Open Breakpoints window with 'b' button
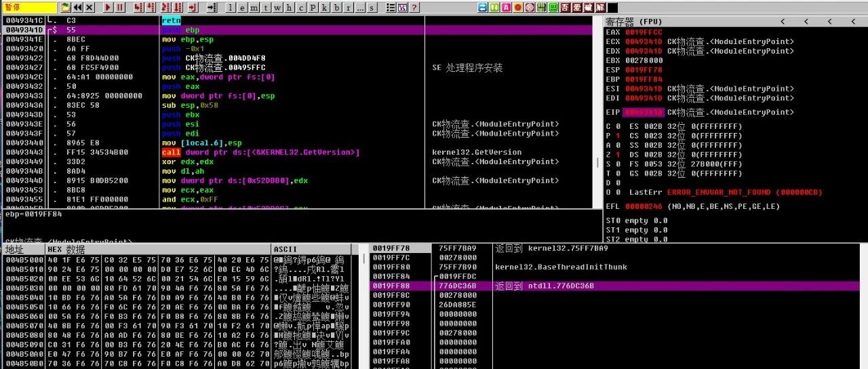868x369 pixels. [336, 7]
